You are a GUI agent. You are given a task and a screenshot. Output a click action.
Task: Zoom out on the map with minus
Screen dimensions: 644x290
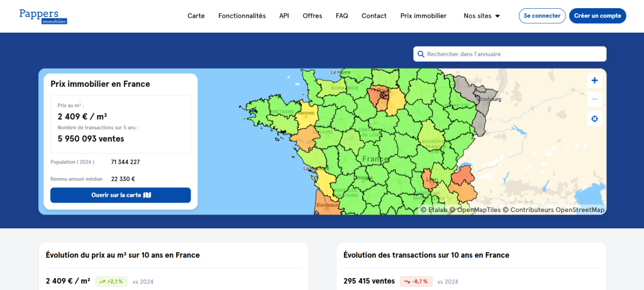click(x=594, y=99)
